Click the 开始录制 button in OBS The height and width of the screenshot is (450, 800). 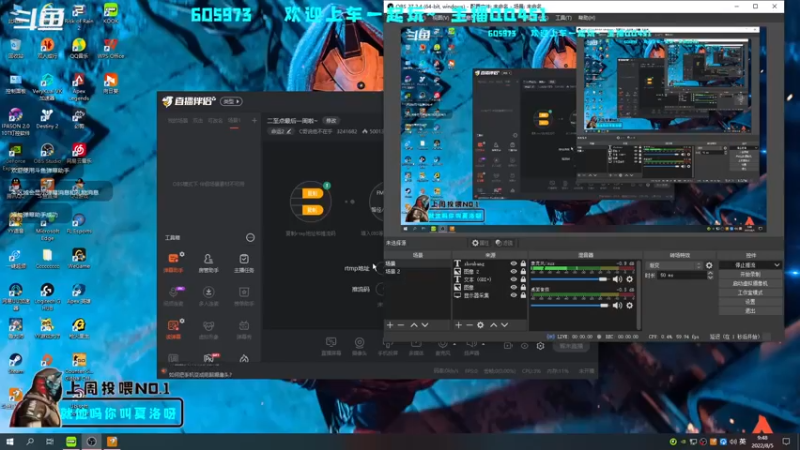(750, 274)
